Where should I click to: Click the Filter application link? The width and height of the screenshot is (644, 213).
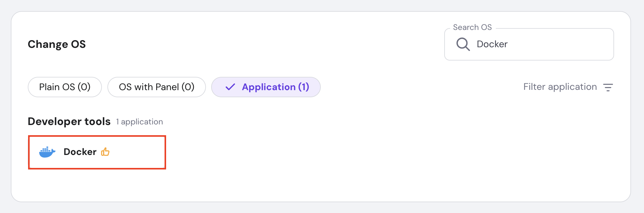tap(560, 87)
